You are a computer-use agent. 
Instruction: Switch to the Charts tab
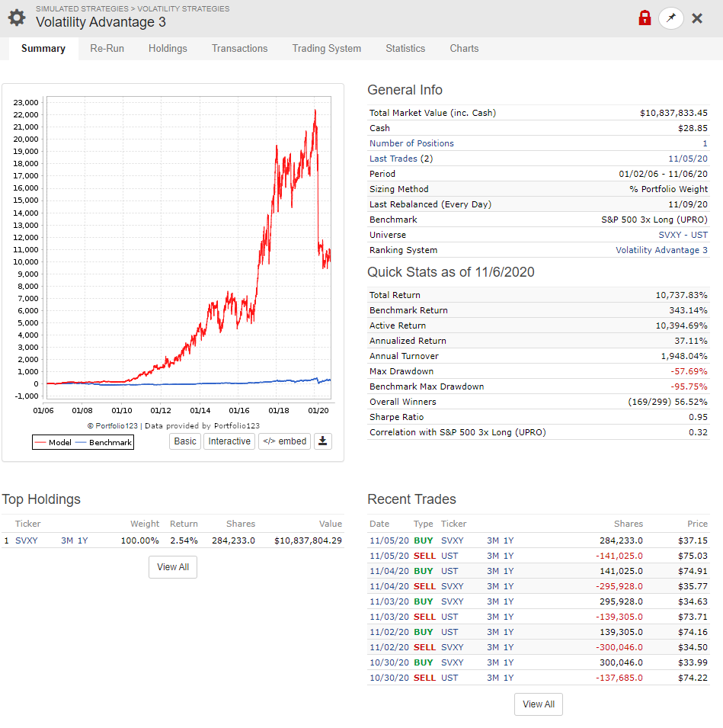tap(464, 48)
